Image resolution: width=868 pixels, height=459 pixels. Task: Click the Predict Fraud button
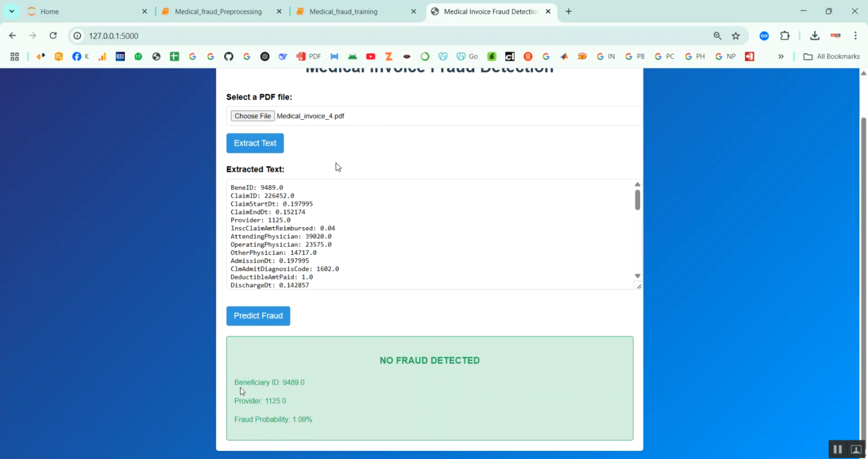click(x=258, y=316)
